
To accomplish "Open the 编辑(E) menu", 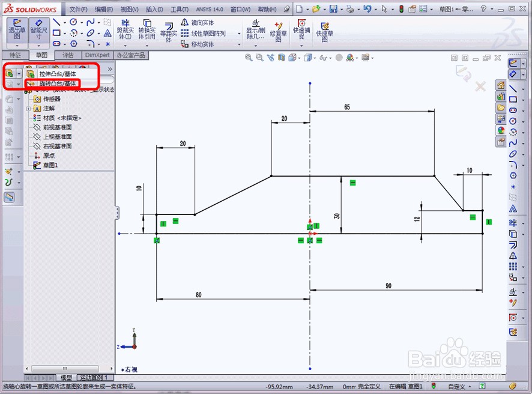I will [104, 9].
